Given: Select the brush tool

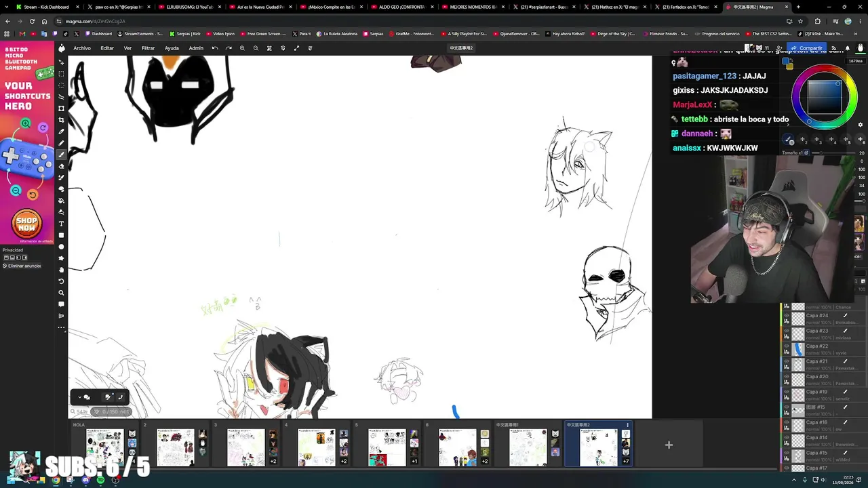Looking at the screenshot, I should pyautogui.click(x=61, y=155).
